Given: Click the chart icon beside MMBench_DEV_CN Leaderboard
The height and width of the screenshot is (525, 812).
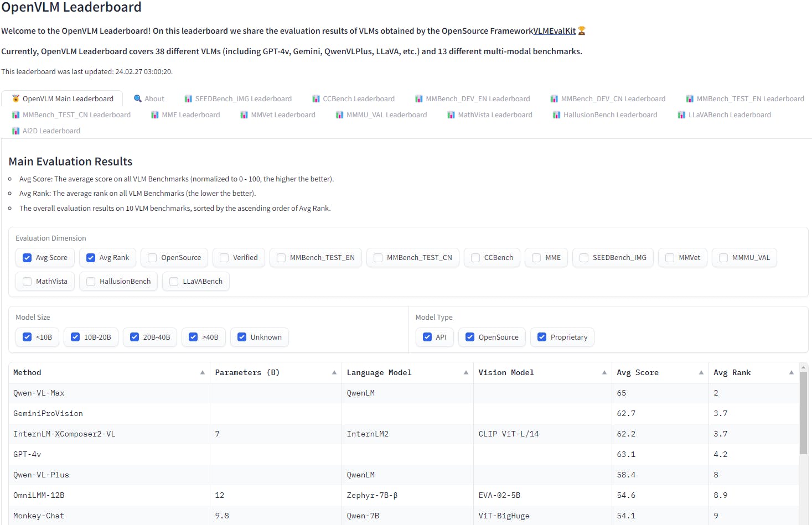Looking at the screenshot, I should [x=554, y=98].
